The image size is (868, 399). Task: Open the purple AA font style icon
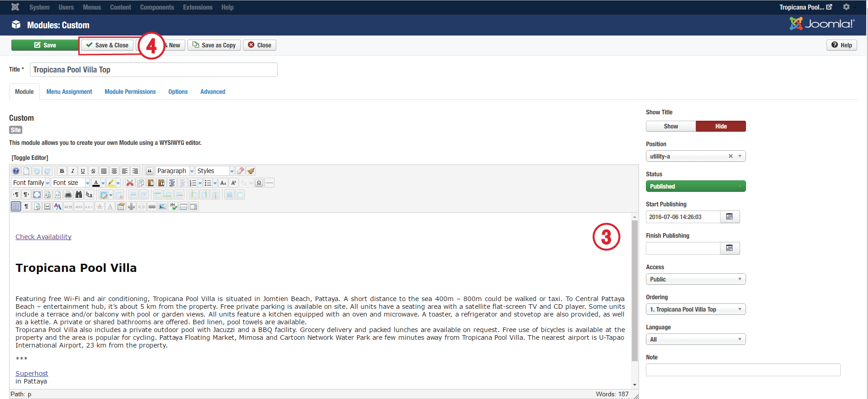(x=58, y=206)
